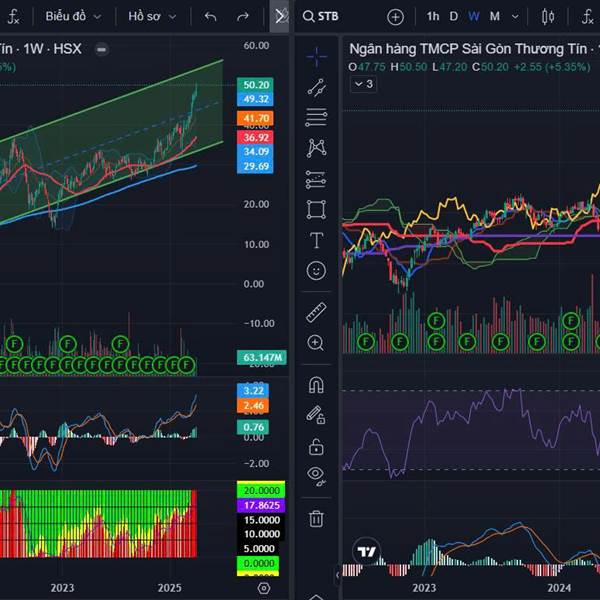Image resolution: width=600 pixels, height=600 pixels.
Task: Toggle magnet mode for drawings
Action: [x=316, y=385]
